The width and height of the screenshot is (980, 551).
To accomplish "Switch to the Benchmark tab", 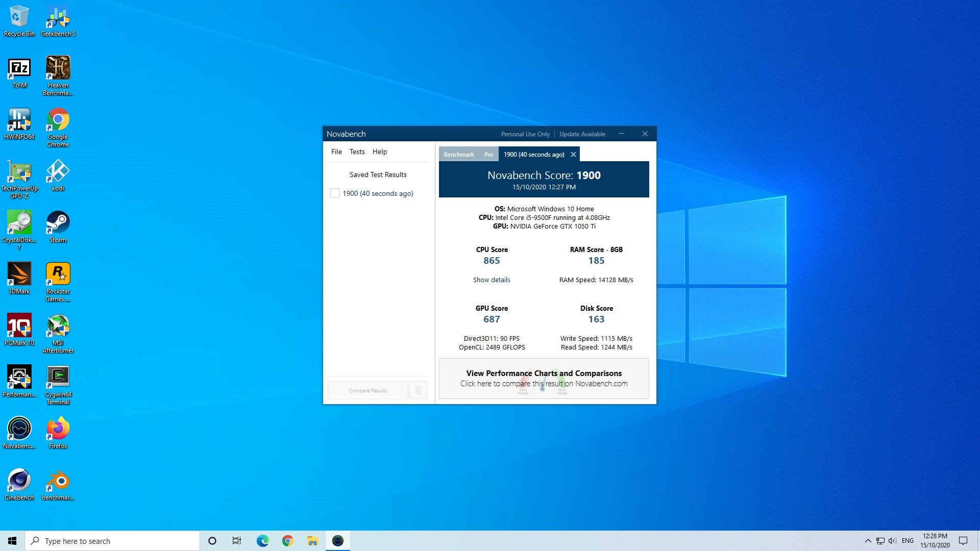I will (x=459, y=154).
